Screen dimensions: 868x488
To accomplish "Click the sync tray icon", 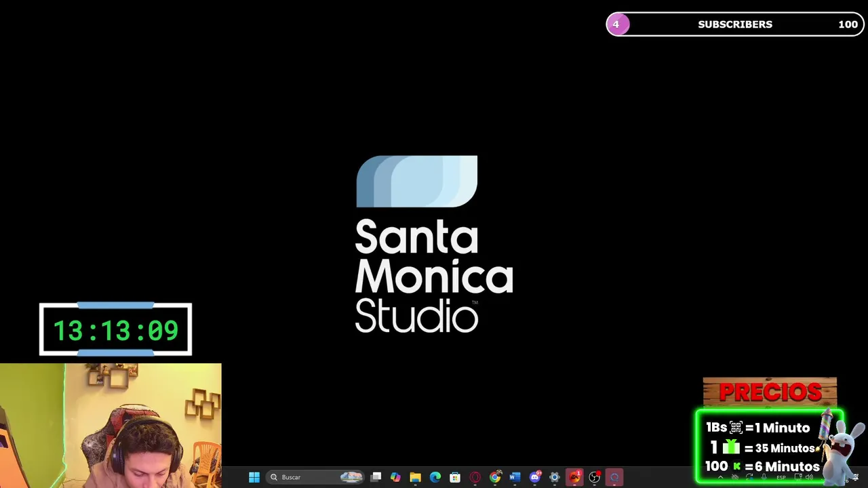I will (749, 477).
